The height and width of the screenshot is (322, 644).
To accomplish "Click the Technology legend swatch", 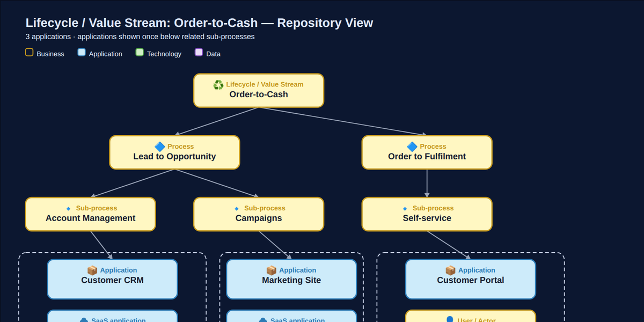I will click(x=140, y=53).
